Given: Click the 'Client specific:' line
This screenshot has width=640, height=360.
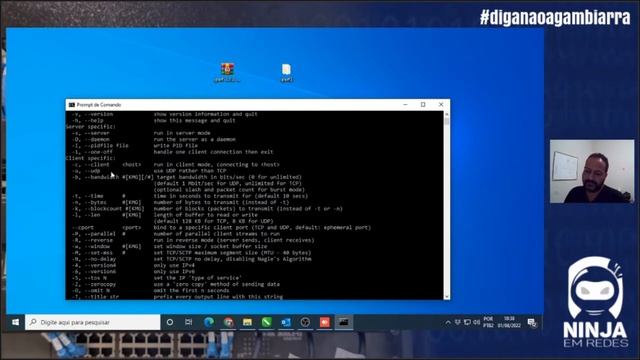Looking at the screenshot, I should click(91, 158).
